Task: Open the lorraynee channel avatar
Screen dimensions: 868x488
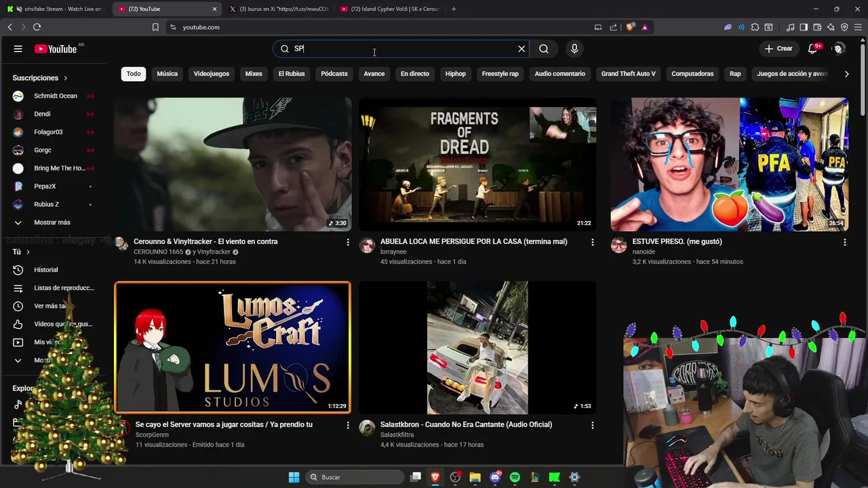Action: click(367, 245)
